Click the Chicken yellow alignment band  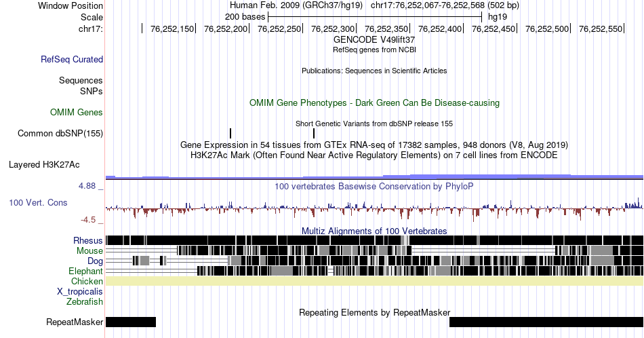(375, 281)
